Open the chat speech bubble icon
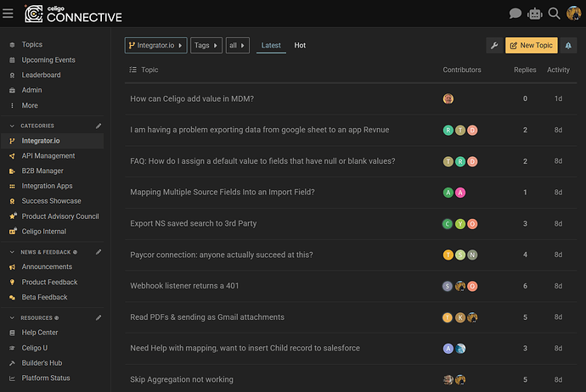Viewport: 586px width, 392px height. pos(515,14)
